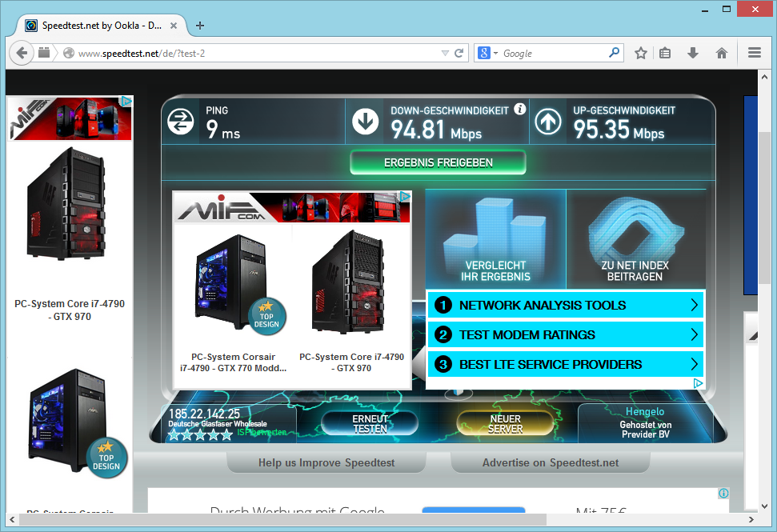Screen dimensions: 777x532
Task: Click the download speed arrow icon
Action: click(365, 122)
